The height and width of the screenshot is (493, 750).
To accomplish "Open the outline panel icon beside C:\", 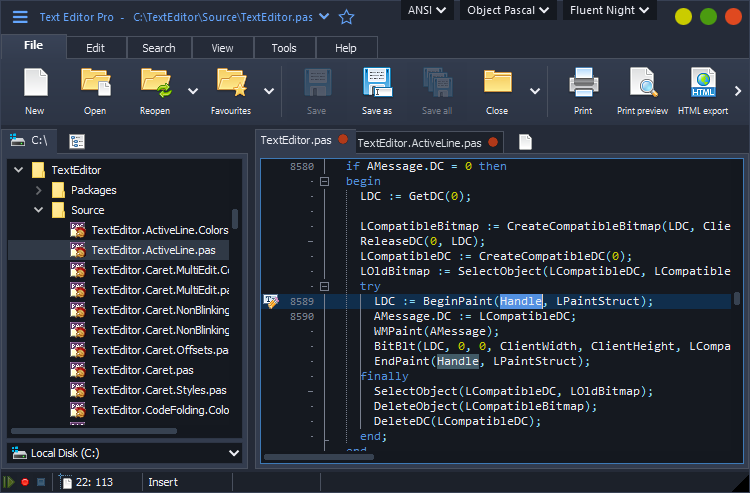I will [77, 141].
